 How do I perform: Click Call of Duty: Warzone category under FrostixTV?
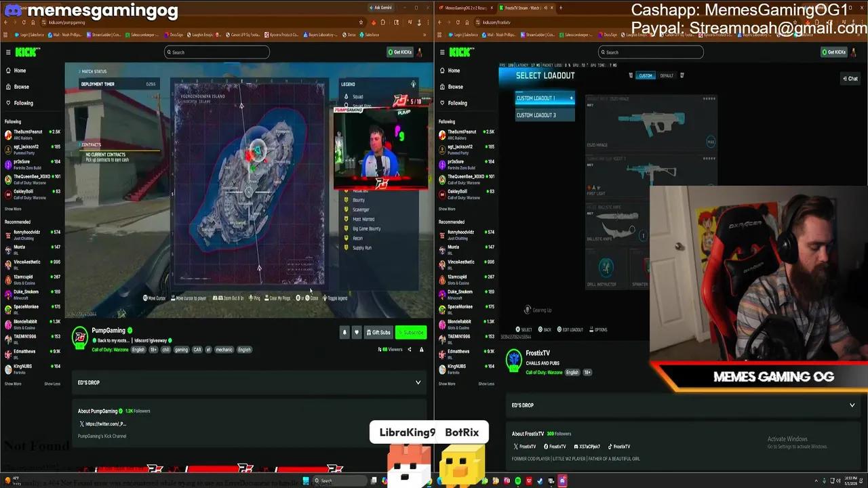click(x=544, y=372)
